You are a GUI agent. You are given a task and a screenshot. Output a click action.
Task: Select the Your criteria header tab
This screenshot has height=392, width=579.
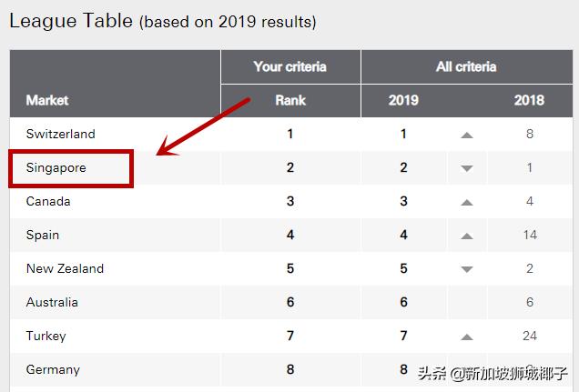[x=290, y=66]
